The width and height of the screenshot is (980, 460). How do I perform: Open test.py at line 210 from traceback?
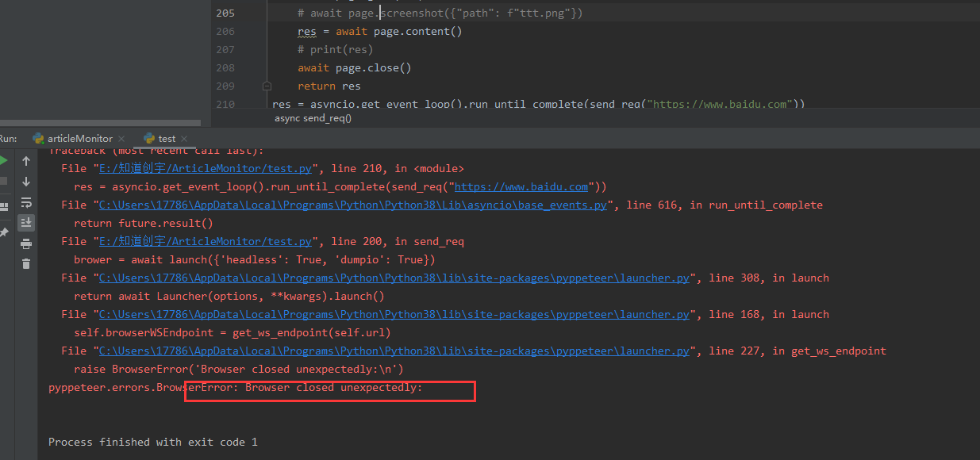tap(204, 167)
